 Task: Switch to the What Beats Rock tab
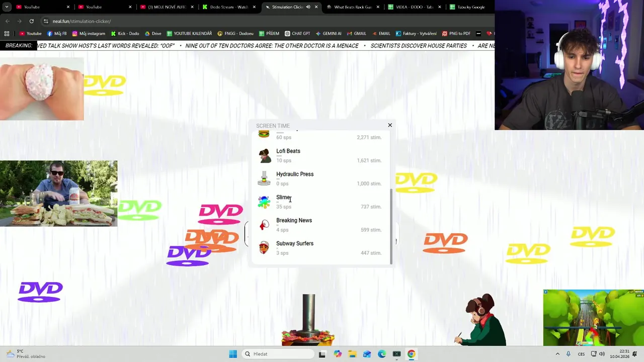(x=354, y=7)
